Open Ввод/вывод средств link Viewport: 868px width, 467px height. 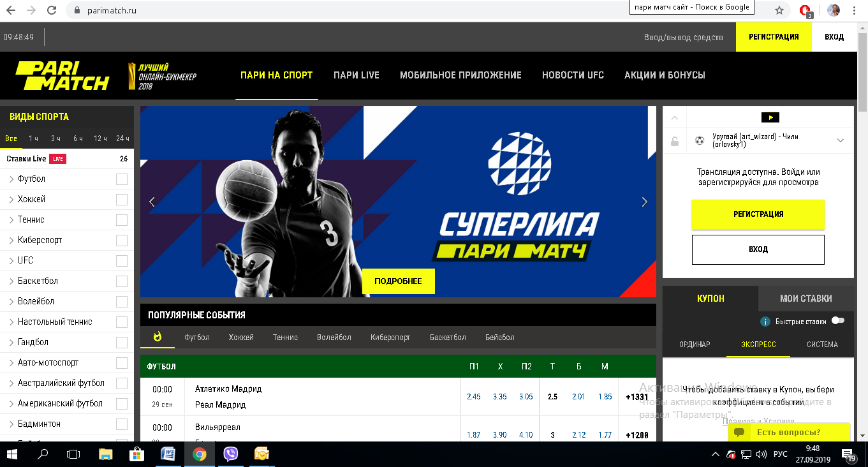click(x=684, y=38)
